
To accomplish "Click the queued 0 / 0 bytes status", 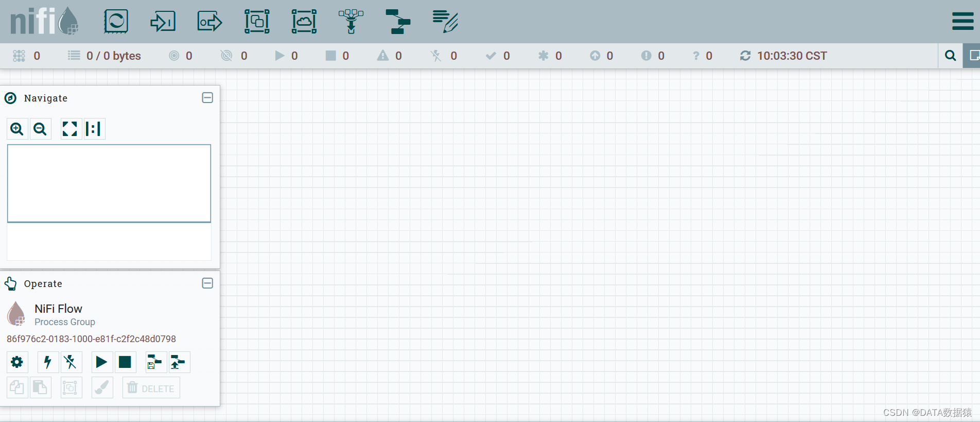I will 104,56.
